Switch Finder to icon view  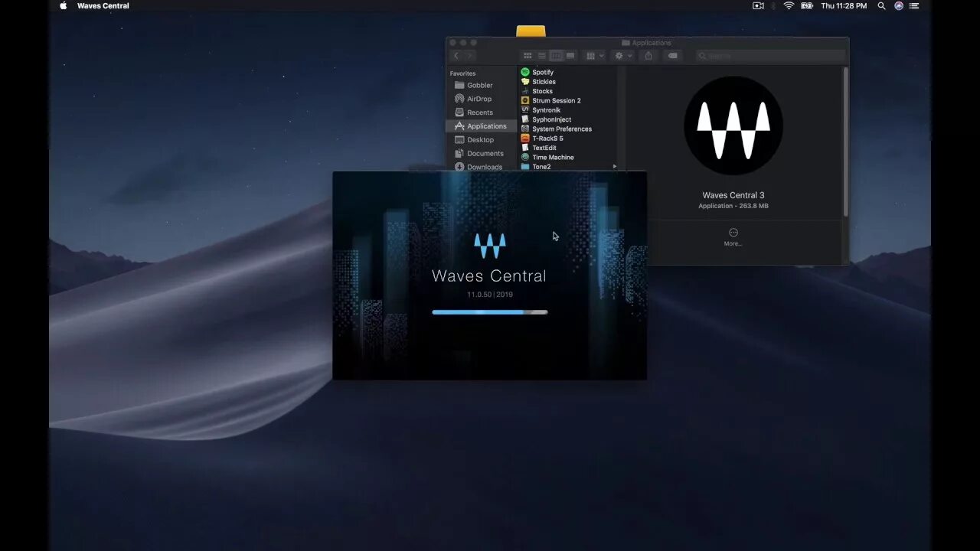click(528, 56)
